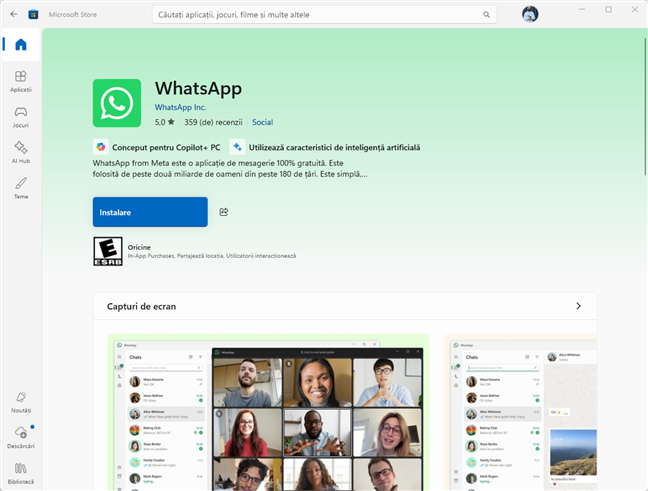This screenshot has height=491, width=648.
Task: Open the user profile avatar
Action: [x=530, y=14]
